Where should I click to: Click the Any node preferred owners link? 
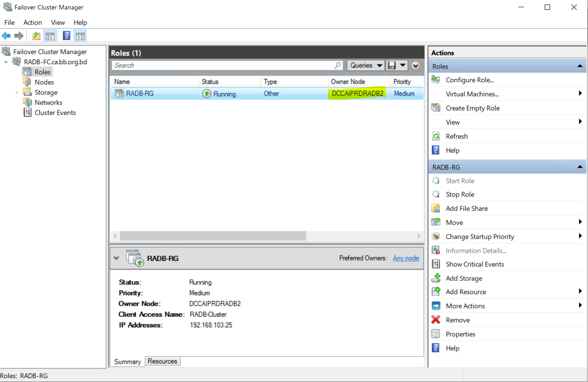(406, 258)
